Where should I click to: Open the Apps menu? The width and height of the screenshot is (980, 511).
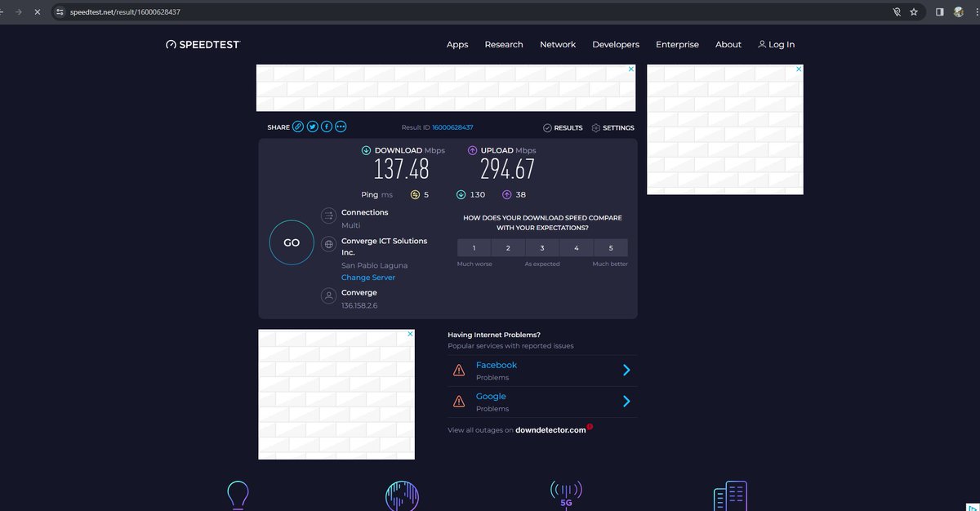[x=457, y=45]
